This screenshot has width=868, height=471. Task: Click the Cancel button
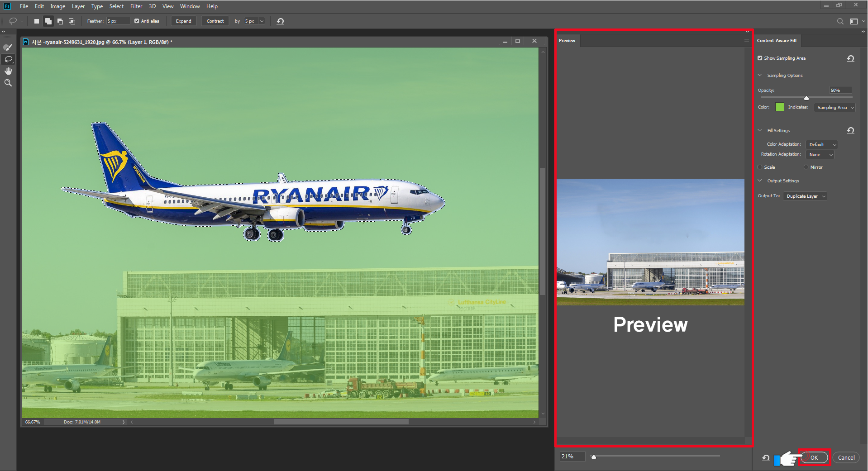(x=846, y=457)
